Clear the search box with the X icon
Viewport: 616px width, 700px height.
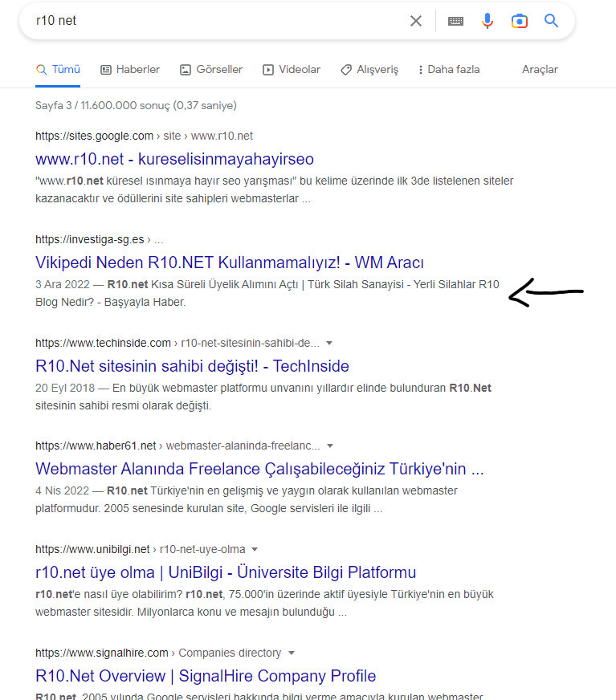416,21
